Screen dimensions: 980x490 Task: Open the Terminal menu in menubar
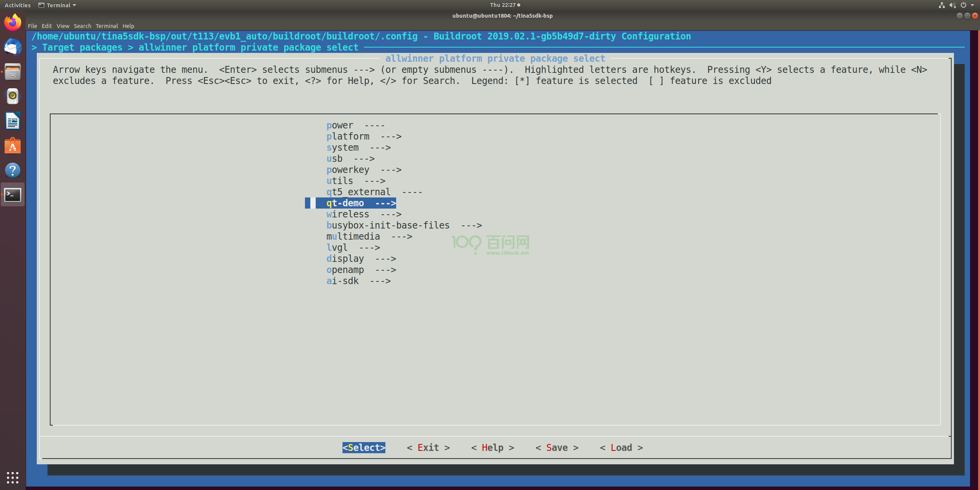coord(107,26)
